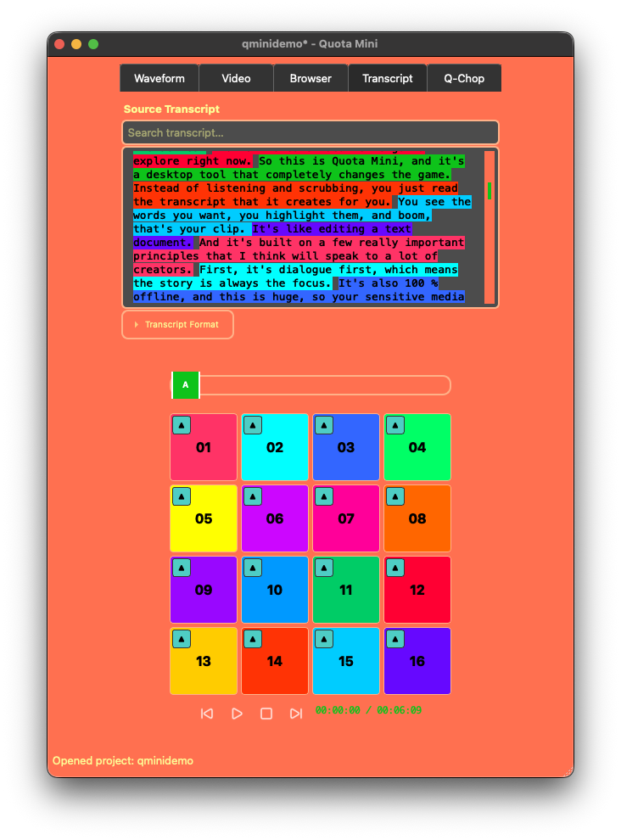Image resolution: width=621 pixels, height=840 pixels.
Task: Click the segment "explore right now."
Action: (192, 161)
